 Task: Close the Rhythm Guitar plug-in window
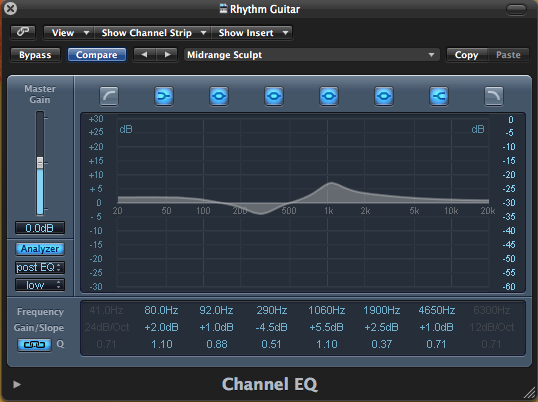[10, 8]
